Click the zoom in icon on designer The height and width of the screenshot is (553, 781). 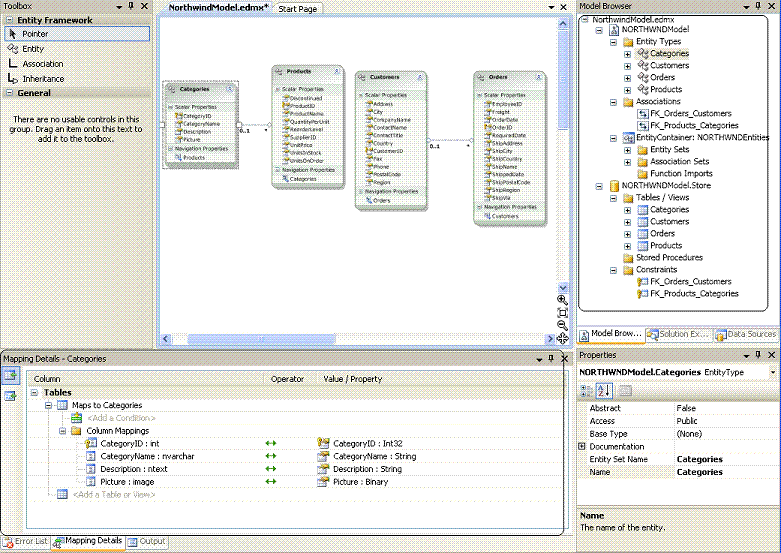(562, 300)
